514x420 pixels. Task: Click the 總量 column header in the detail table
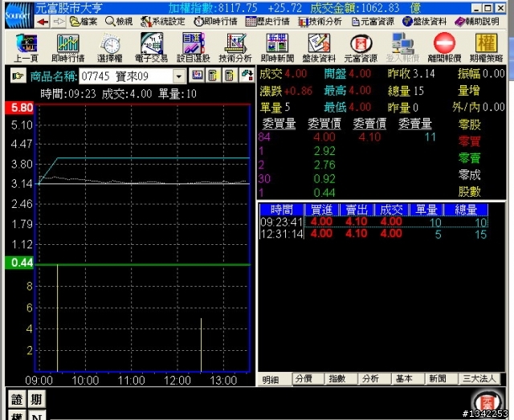pyautogui.click(x=466, y=210)
